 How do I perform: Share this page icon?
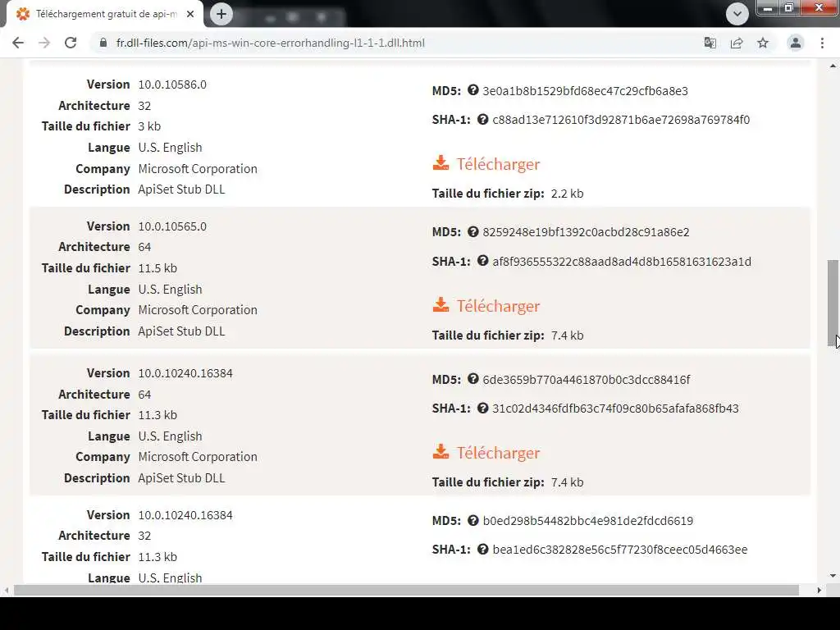pos(737,43)
